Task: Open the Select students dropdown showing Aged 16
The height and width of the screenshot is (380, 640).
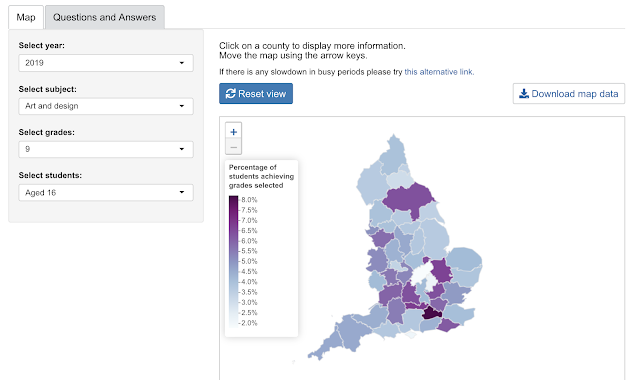Action: tap(106, 193)
